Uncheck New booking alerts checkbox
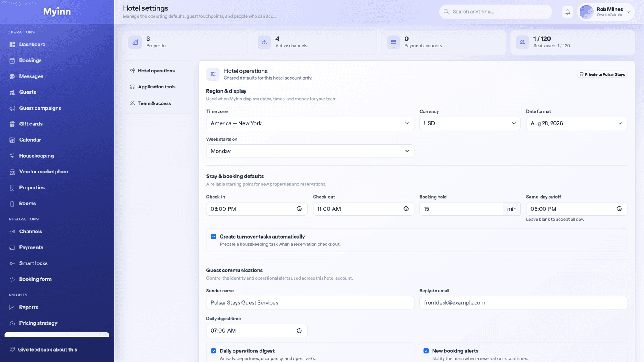644x362 pixels. coord(426,351)
